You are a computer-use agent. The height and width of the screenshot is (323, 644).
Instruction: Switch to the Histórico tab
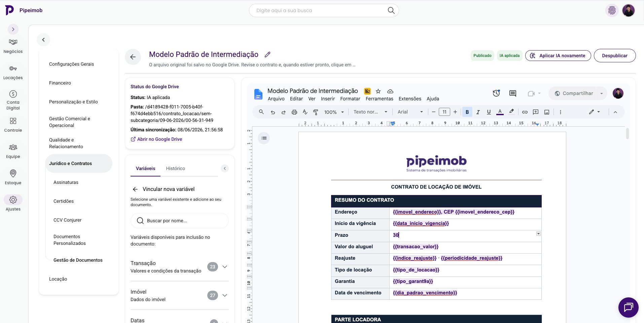tap(175, 168)
